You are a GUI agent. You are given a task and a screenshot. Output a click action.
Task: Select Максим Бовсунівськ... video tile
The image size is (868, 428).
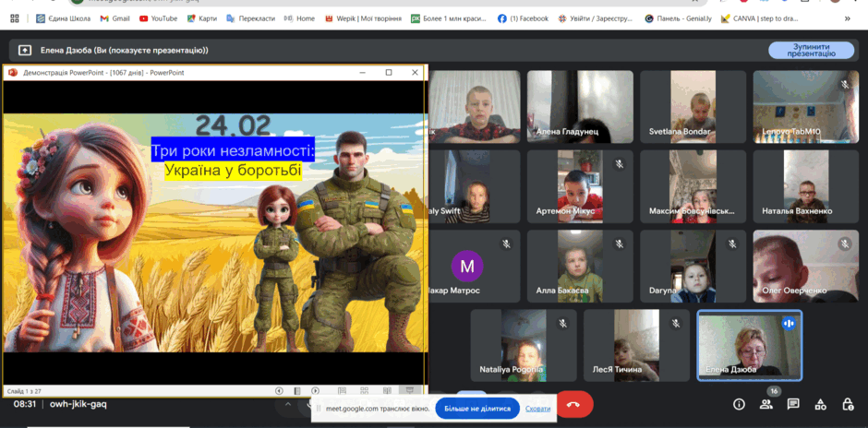pos(693,186)
